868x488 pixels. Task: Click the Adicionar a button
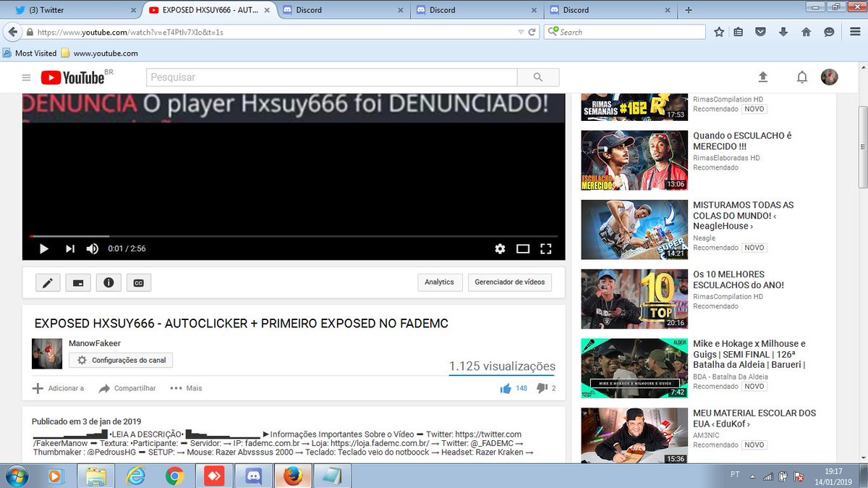tap(59, 389)
